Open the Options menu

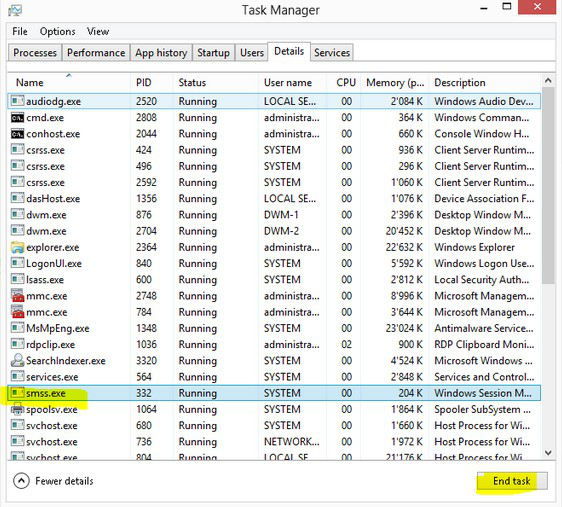57,32
